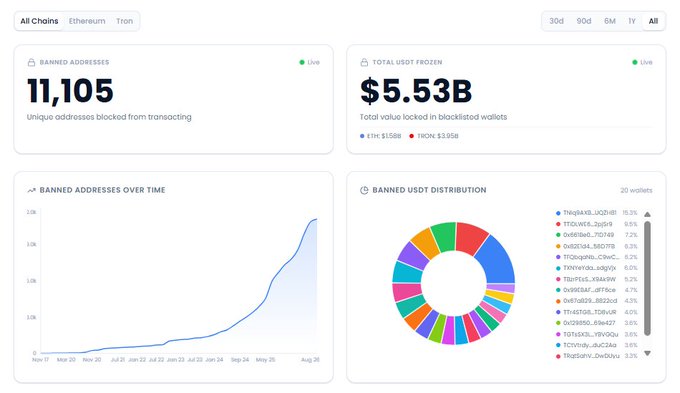Click green legend dot for 0x661Be0 wallet
The image size is (680, 393).
pos(558,235)
